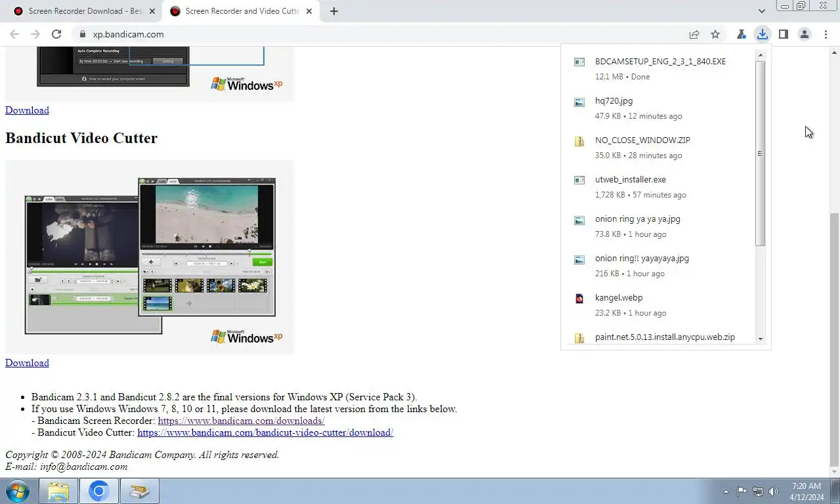The height and width of the screenshot is (504, 840).
Task: Reload the xp.bandicam.com page
Action: click(56, 34)
